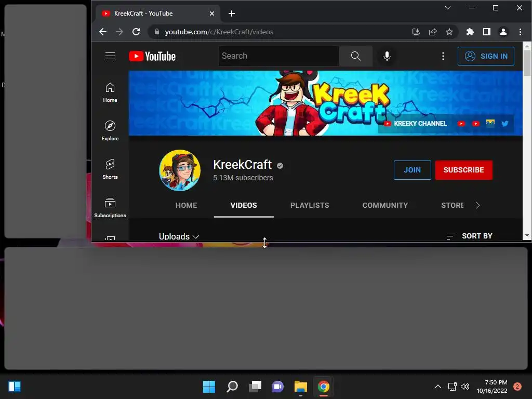Image resolution: width=532 pixels, height=399 pixels.
Task: Open the SORT BY menu
Action: [x=470, y=236]
